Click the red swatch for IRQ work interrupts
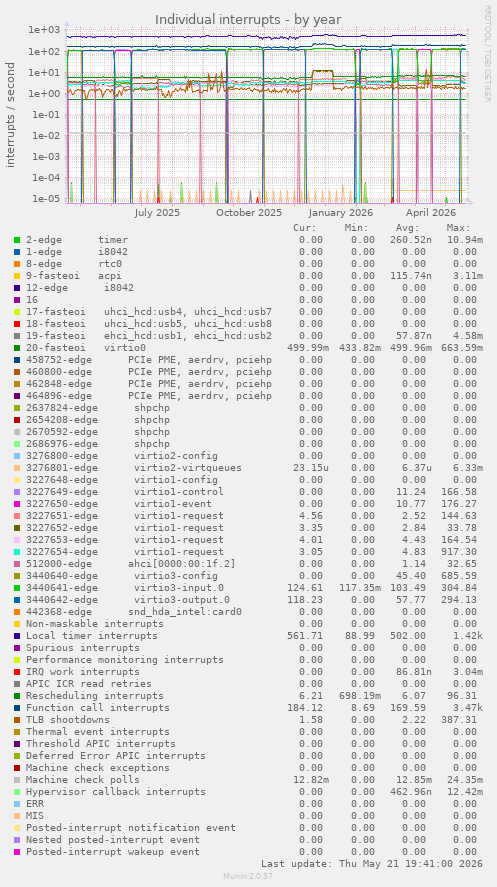Screen dimensions: 497x887 pyautogui.click(x=17, y=671)
